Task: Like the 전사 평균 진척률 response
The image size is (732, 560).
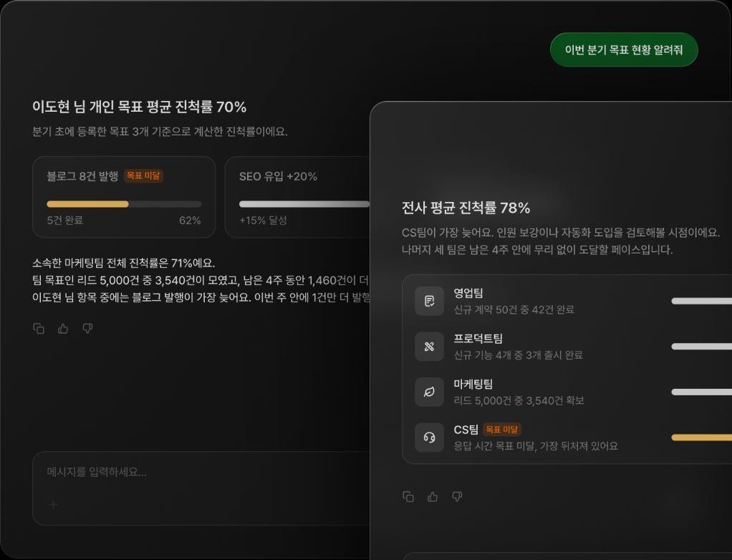Action: point(433,496)
